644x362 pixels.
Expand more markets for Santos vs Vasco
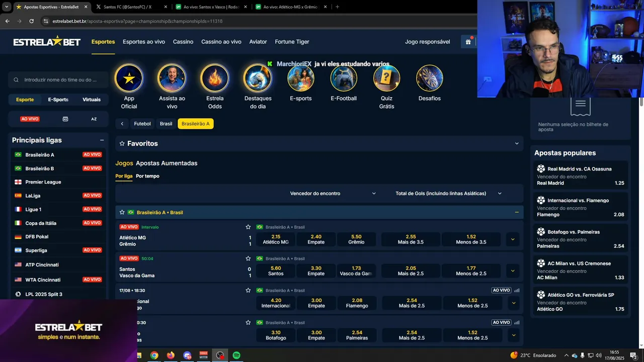[513, 271]
